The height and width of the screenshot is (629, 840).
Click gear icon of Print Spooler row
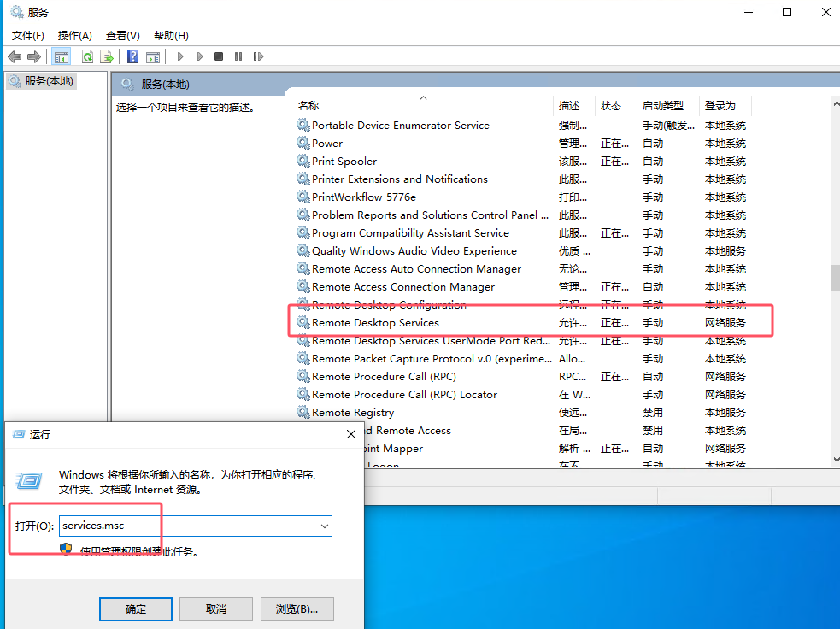point(303,161)
